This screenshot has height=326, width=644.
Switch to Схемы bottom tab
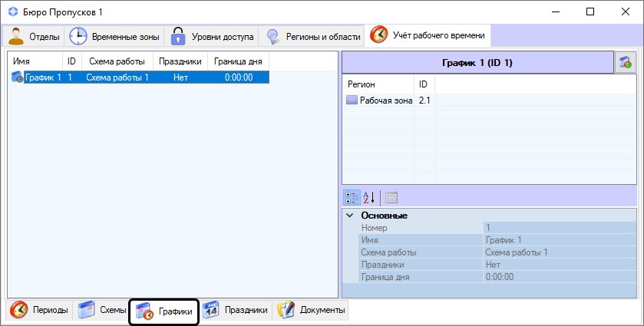pos(103,310)
